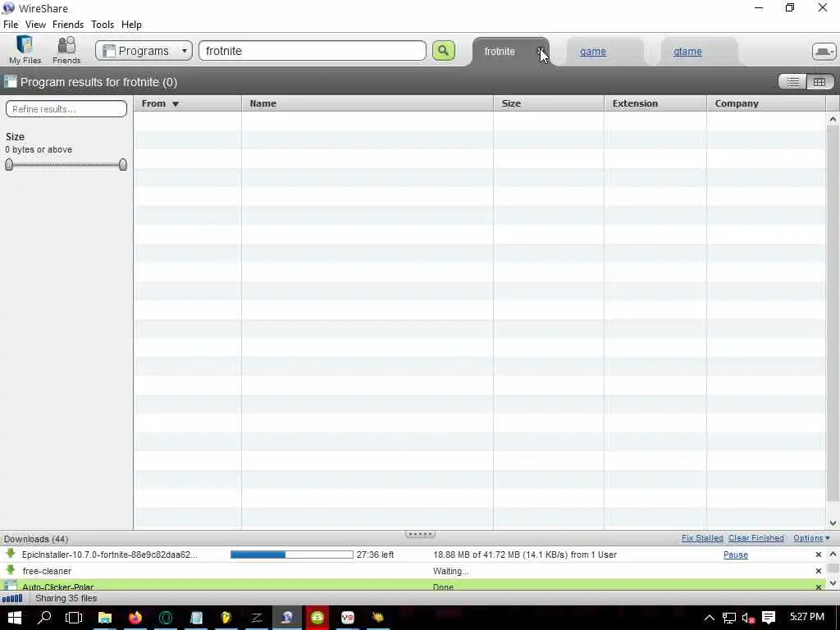Click free-cleaner download arrow icon
The image size is (840, 630).
click(10, 570)
